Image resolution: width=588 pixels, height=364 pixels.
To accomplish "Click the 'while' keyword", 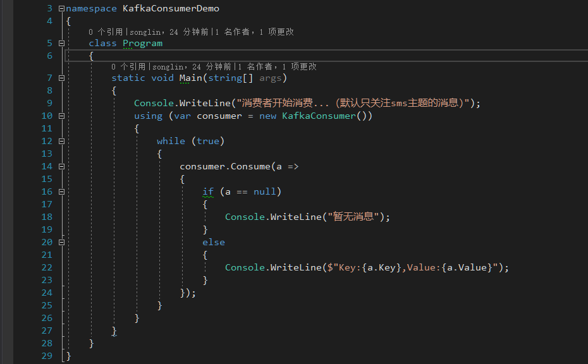I will [x=171, y=142].
